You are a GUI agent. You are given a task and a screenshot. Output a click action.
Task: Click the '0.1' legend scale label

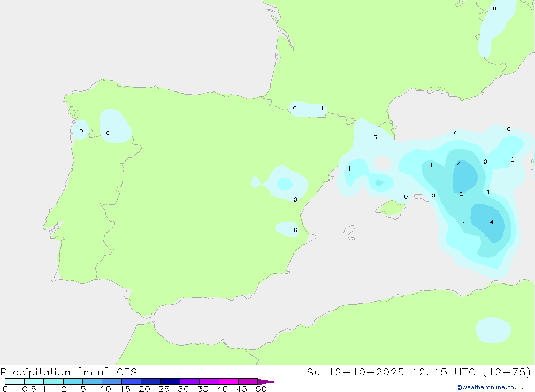click(x=9, y=389)
